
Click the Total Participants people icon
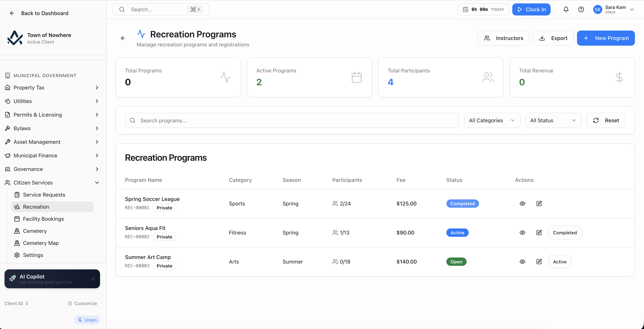pyautogui.click(x=488, y=77)
